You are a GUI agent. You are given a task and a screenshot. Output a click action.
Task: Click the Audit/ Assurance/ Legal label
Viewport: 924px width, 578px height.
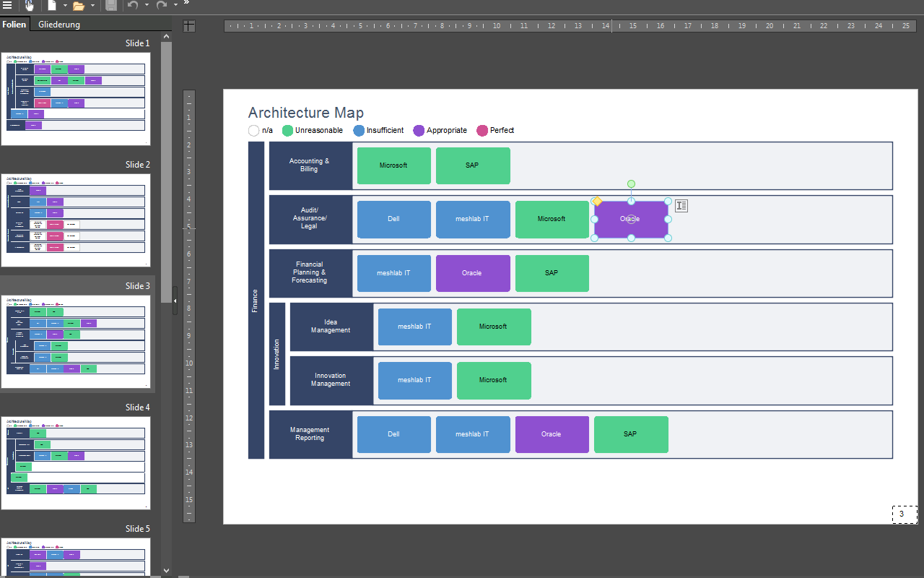310,220
